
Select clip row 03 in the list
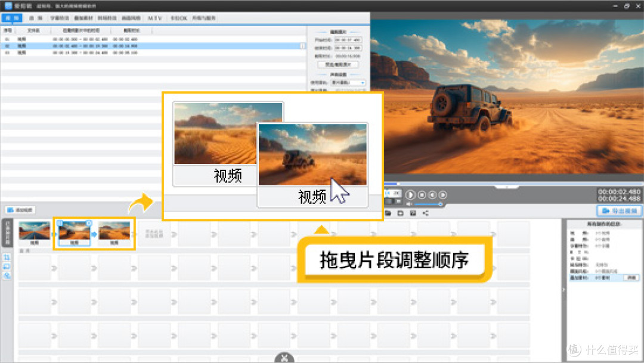[x=154, y=52]
